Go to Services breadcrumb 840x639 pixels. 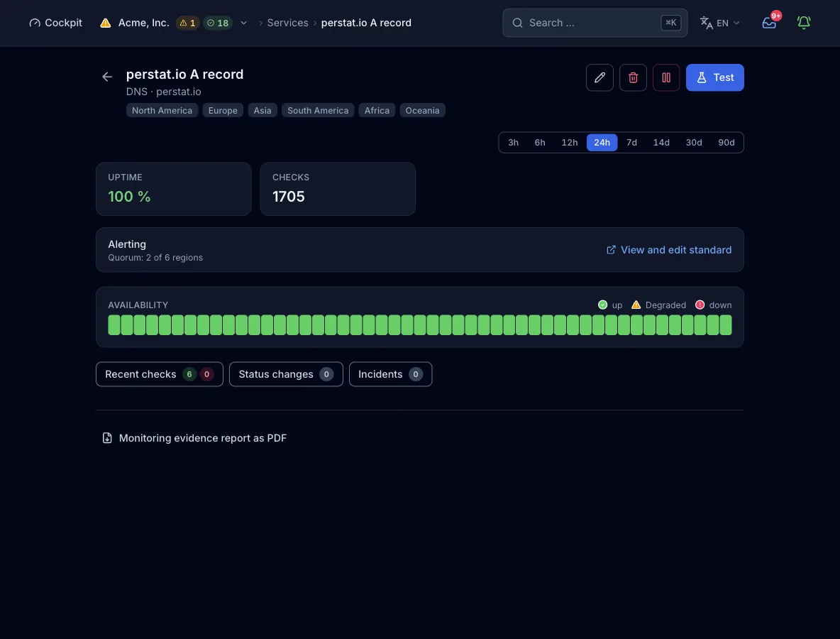click(287, 23)
